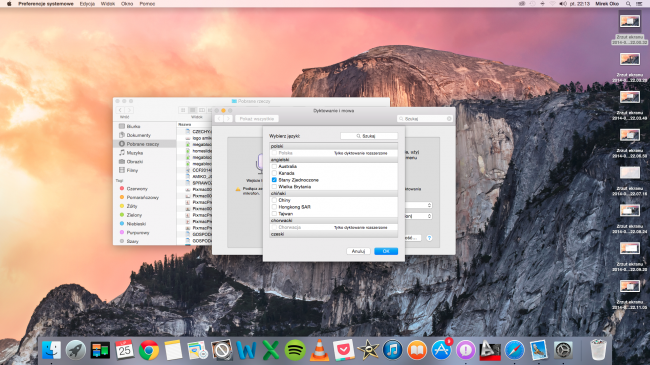Open Dokumenty in Finder sidebar
650x365 pixels.
tap(138, 135)
